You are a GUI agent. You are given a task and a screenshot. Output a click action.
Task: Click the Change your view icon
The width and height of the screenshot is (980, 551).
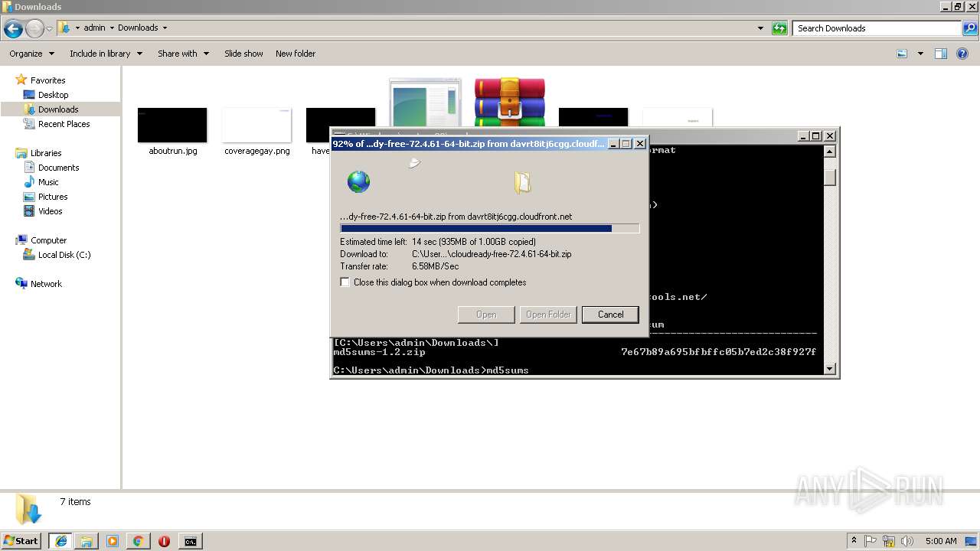[902, 54]
